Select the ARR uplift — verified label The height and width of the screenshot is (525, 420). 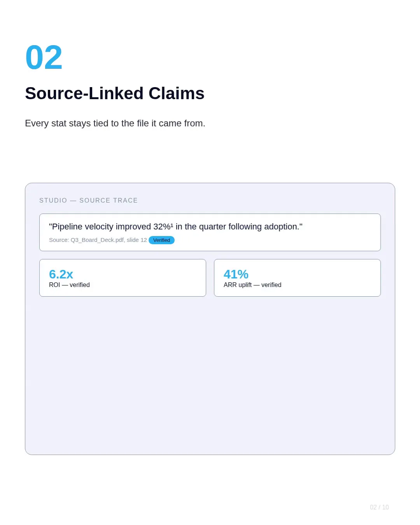tap(252, 285)
